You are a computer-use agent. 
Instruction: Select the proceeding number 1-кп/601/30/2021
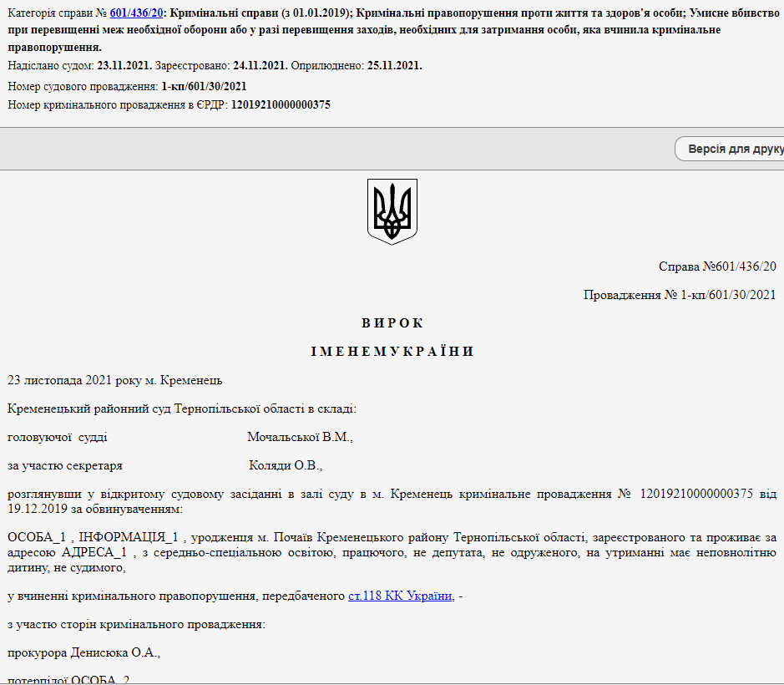pos(200,85)
